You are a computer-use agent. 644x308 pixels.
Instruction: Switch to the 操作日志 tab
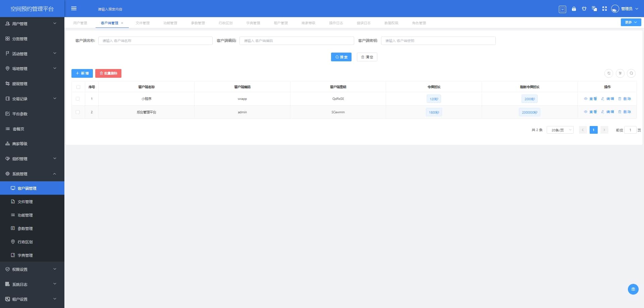336,23
